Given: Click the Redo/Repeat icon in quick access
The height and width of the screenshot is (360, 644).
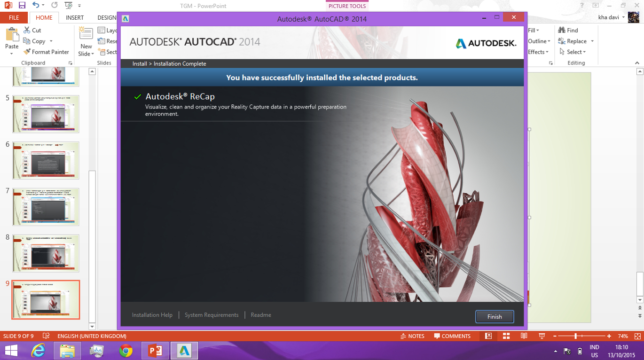Looking at the screenshot, I should click(x=55, y=6).
